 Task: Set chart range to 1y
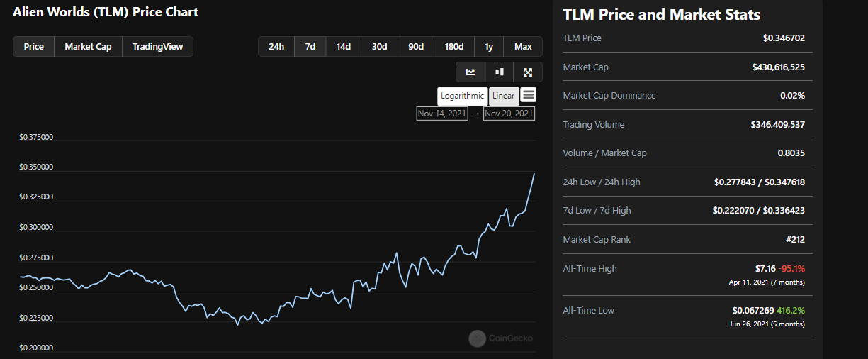[x=489, y=47]
